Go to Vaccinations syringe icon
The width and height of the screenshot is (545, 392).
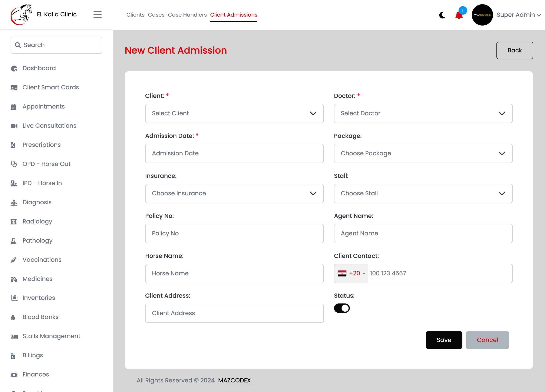coord(14,260)
